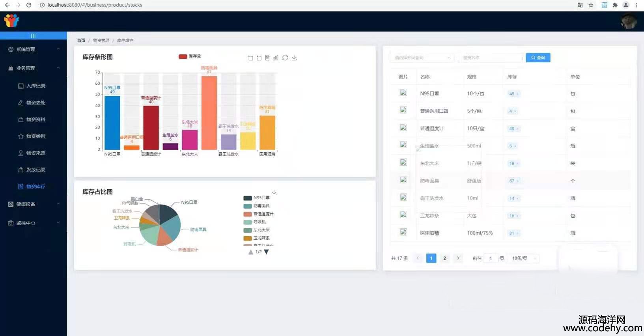
Task: Save pie chart as image icon
Action: (274, 192)
